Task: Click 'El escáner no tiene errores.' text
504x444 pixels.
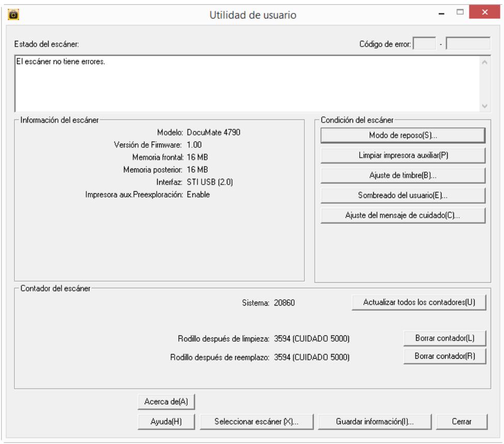Action: (61, 62)
